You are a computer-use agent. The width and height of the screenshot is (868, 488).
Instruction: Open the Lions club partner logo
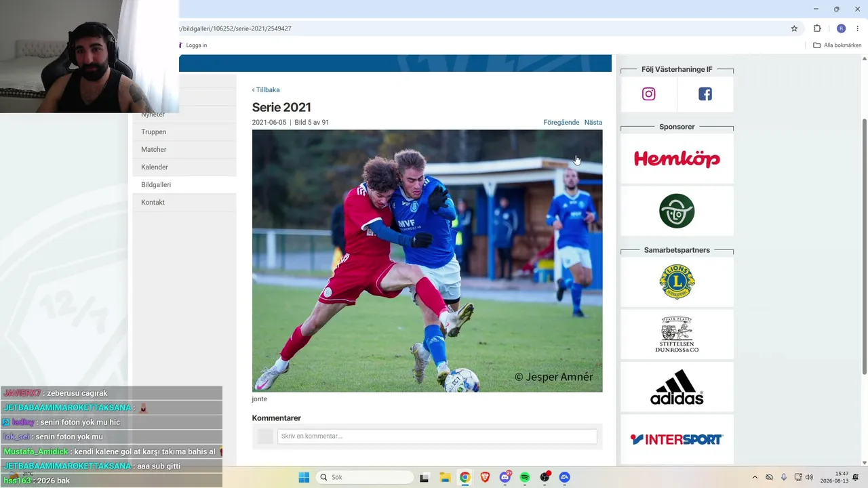click(x=677, y=282)
